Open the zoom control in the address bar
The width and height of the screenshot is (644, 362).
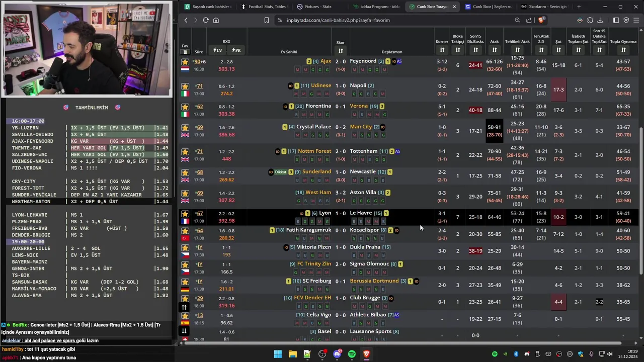[x=517, y=20]
